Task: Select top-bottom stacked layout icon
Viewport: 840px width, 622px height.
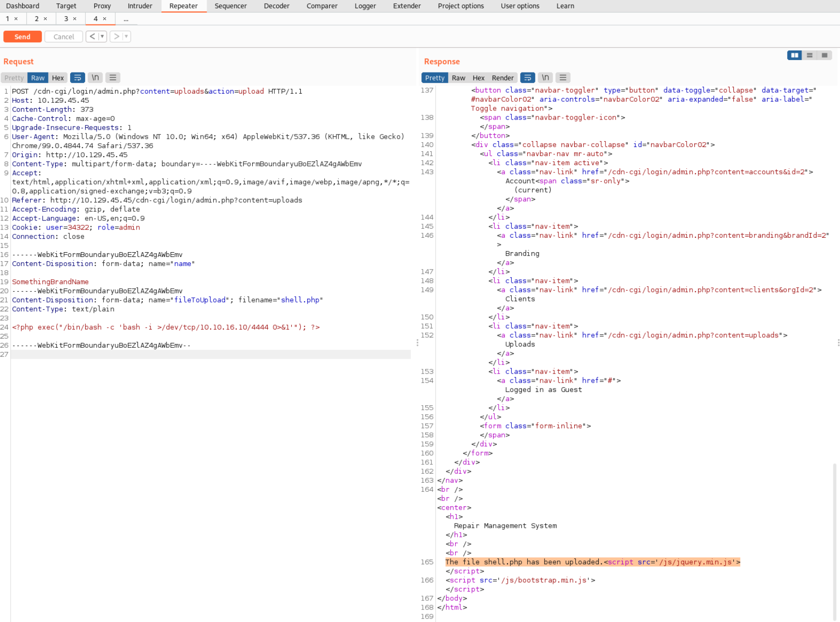Action: tap(810, 55)
